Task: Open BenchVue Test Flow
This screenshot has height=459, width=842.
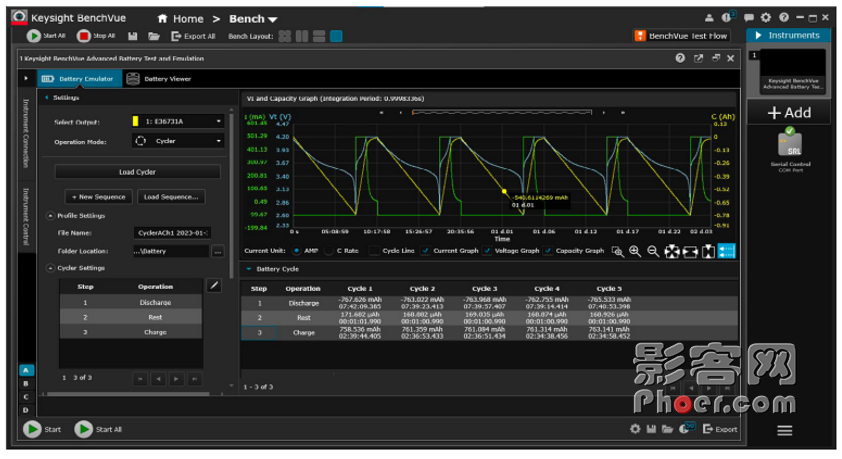Action: (681, 36)
